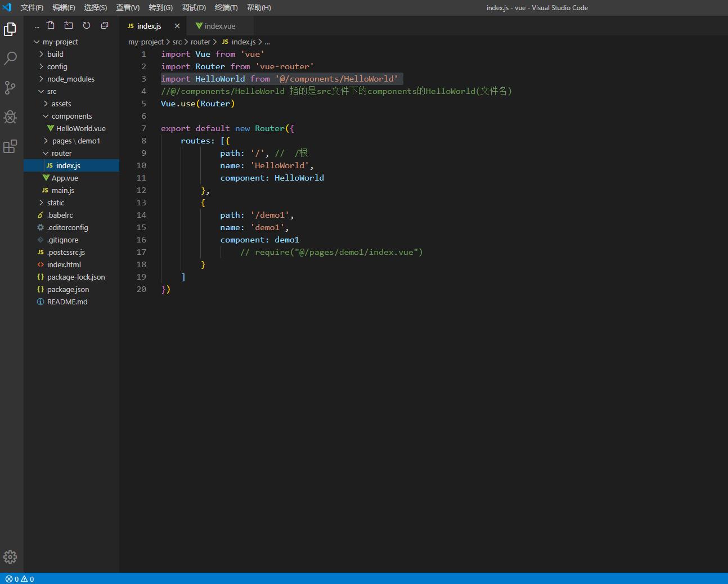Open the Search view icon
Image resolution: width=728 pixels, height=584 pixels.
tap(10, 58)
